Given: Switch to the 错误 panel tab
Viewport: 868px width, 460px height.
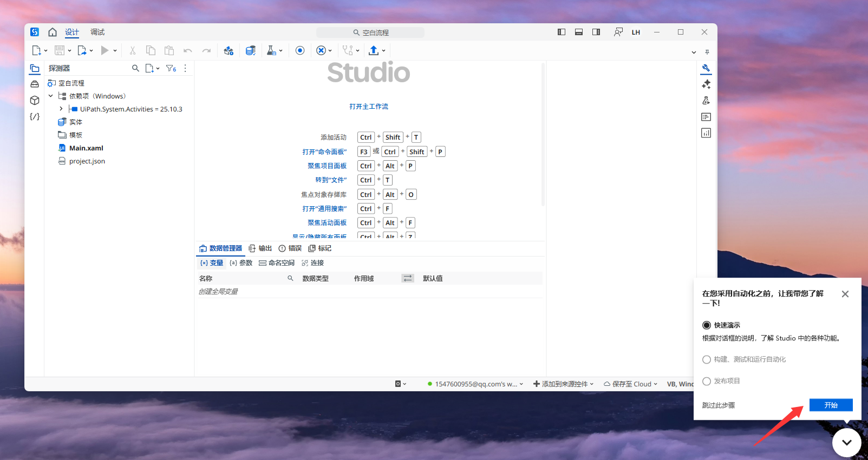Looking at the screenshot, I should 290,248.
